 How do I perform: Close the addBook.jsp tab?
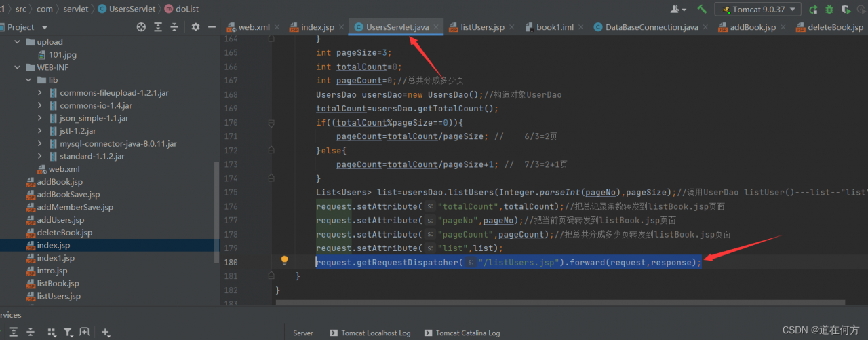(x=783, y=28)
